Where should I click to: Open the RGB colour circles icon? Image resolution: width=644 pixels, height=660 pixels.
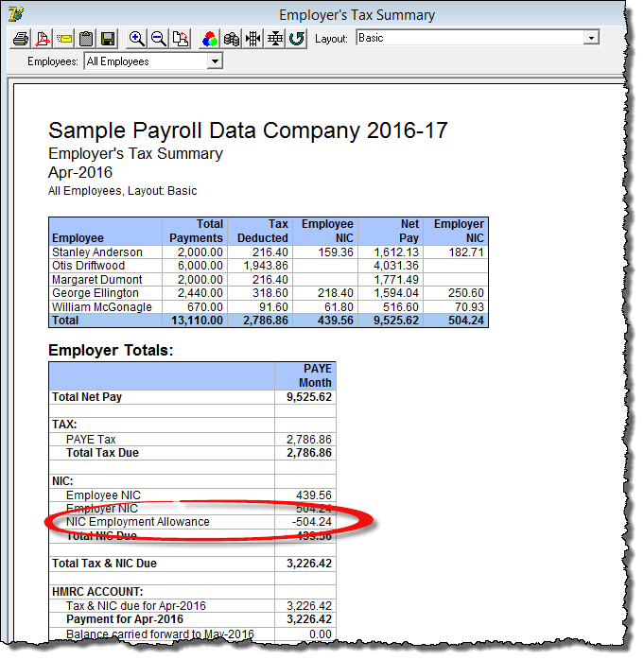(210, 39)
